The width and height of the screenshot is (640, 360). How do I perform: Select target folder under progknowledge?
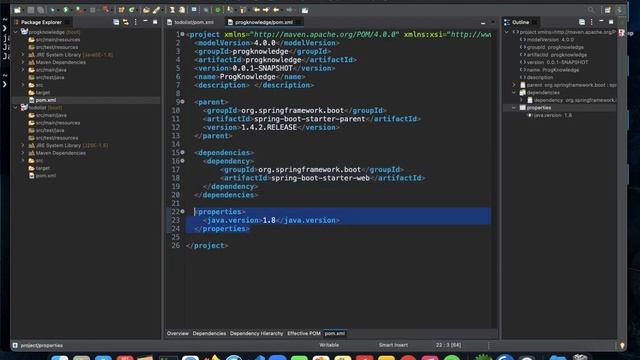pos(42,93)
